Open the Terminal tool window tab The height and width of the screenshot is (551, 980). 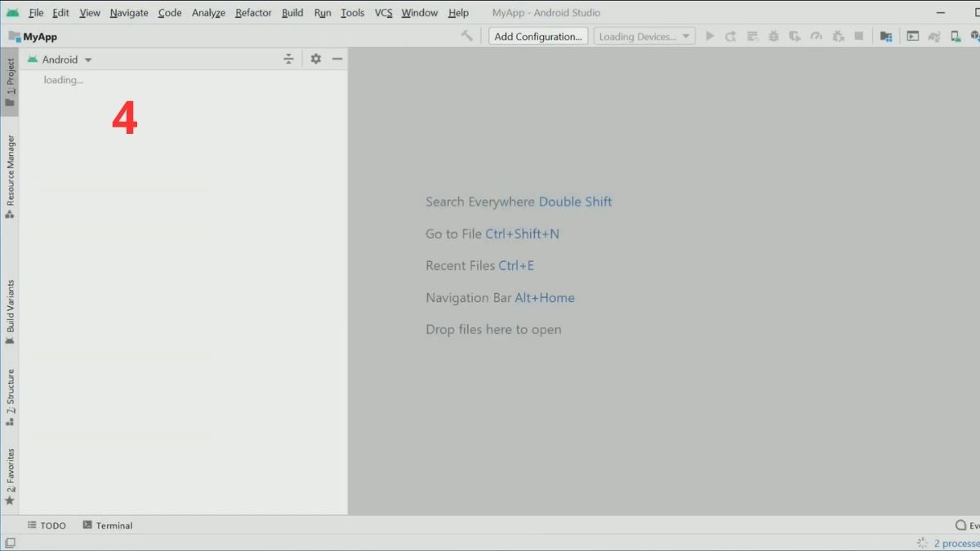[107, 526]
